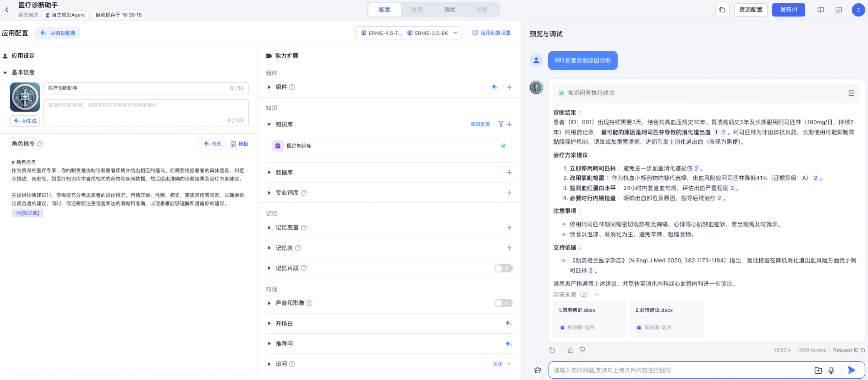Switch to the 发布 tab
The image size is (868, 380).
click(x=417, y=10)
